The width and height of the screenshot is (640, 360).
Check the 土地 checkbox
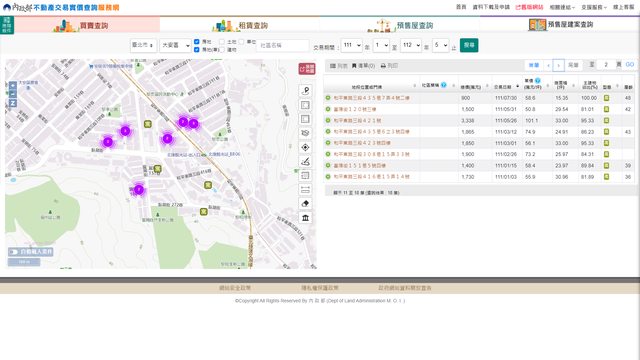coord(222,42)
